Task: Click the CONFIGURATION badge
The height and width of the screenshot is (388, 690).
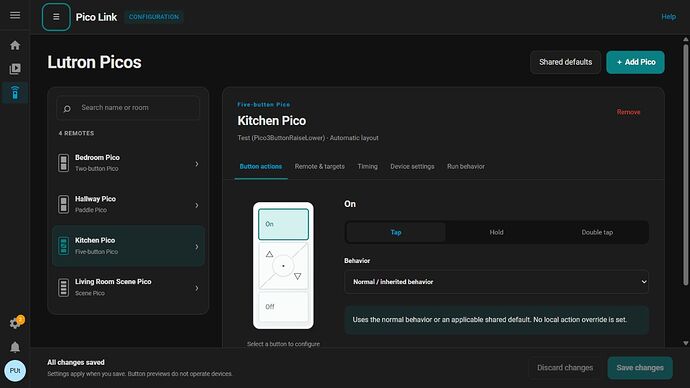Action: (154, 17)
